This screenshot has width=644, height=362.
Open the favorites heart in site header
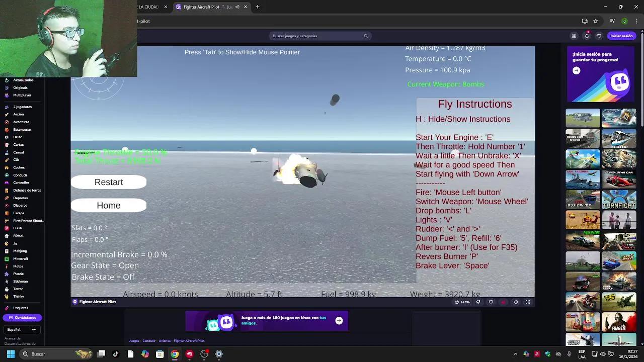pos(599,36)
